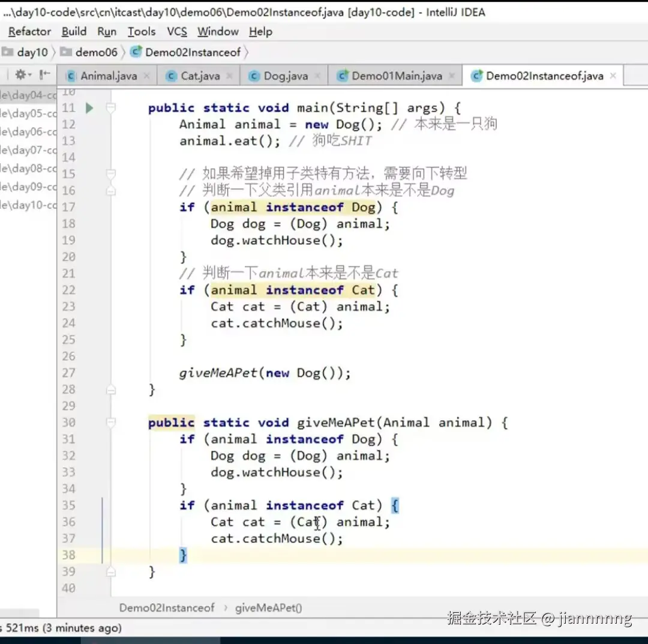This screenshot has width=648, height=644.
Task: Click the Demo02Instanceof.java tab class icon
Action: pyautogui.click(x=476, y=76)
